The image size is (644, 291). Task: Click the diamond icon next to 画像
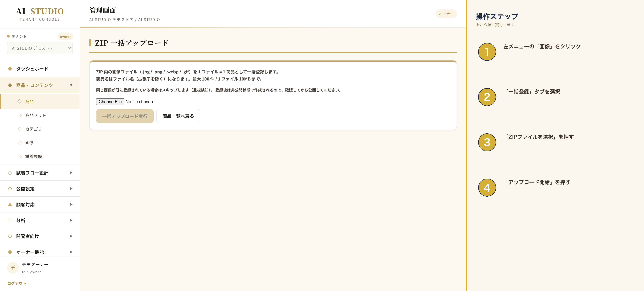(x=20, y=143)
